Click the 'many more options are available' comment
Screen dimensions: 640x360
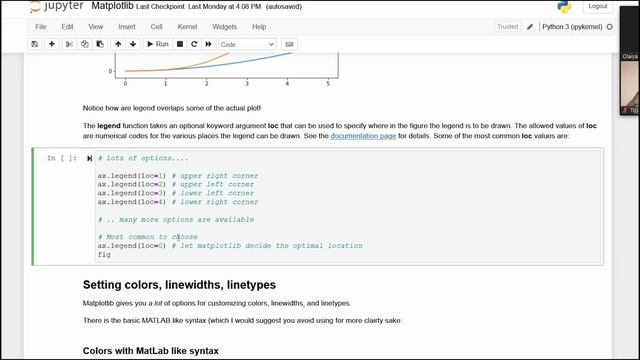coord(176,220)
